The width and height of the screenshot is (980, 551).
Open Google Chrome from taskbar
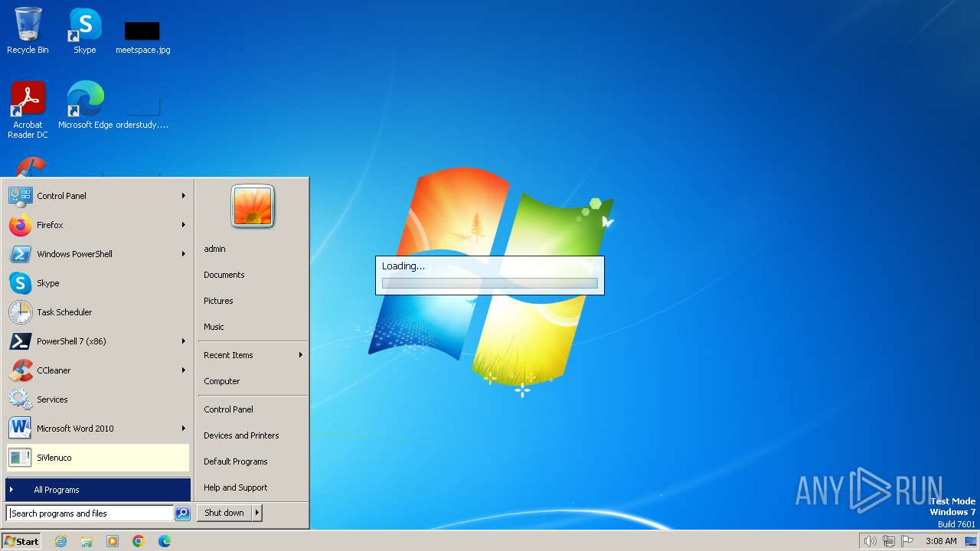coord(139,541)
